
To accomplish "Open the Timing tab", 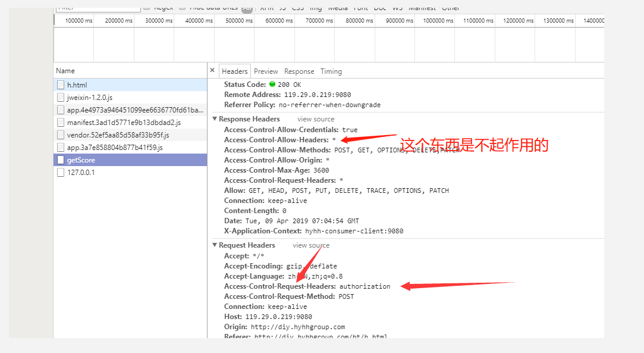I will [331, 71].
